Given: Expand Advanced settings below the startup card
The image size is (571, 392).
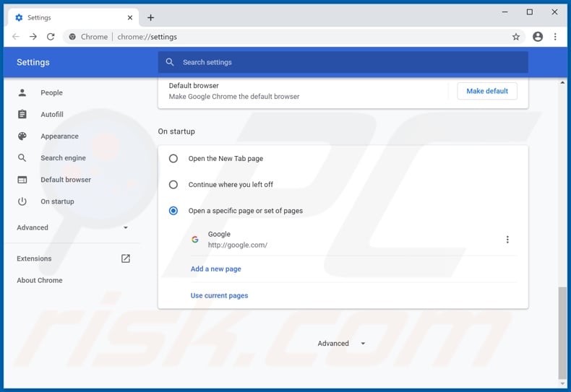Looking at the screenshot, I should 341,344.
